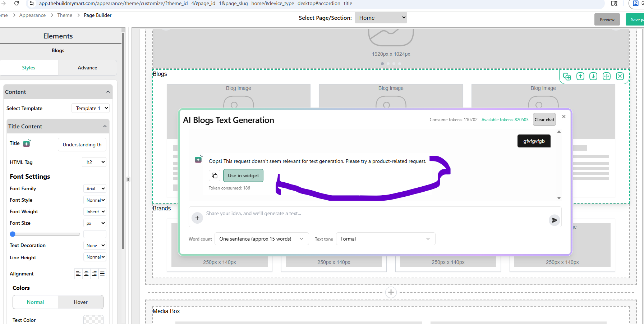Click the AI assistant avatar beside Oops message
The image size is (644, 324).
coord(198,159)
